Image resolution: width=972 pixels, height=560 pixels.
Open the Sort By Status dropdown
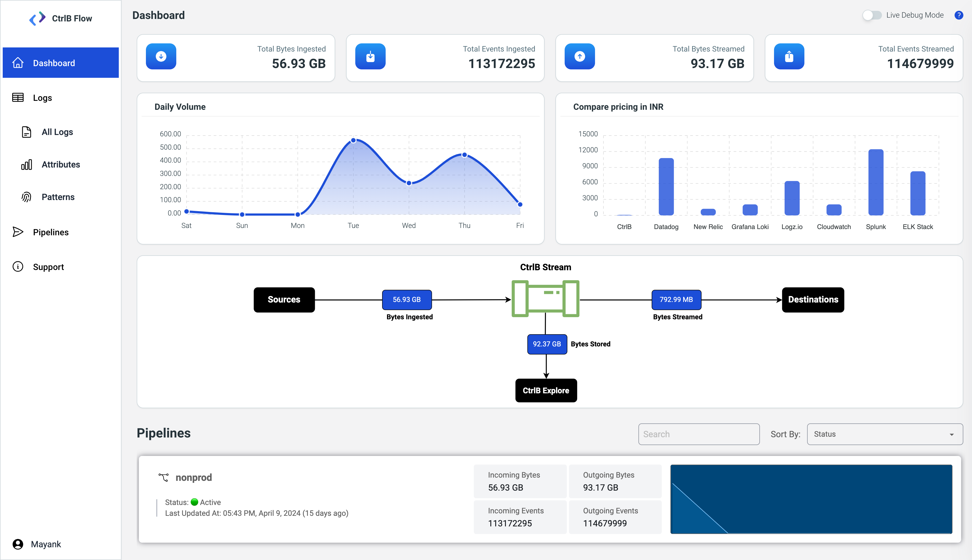pos(885,434)
